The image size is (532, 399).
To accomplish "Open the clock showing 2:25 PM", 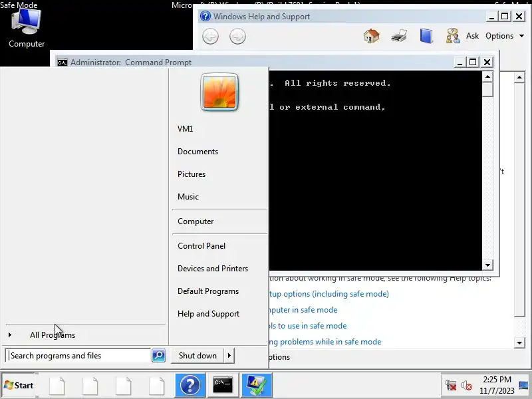I will point(497,385).
